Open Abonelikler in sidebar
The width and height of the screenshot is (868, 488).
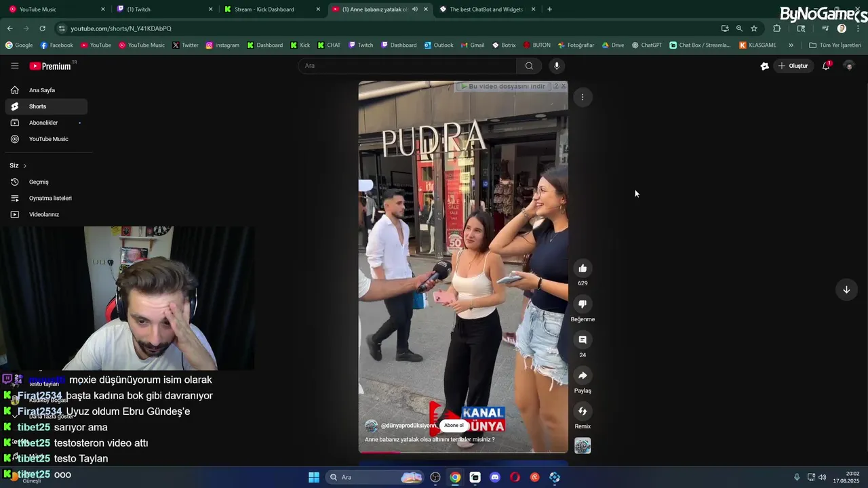[46, 123]
